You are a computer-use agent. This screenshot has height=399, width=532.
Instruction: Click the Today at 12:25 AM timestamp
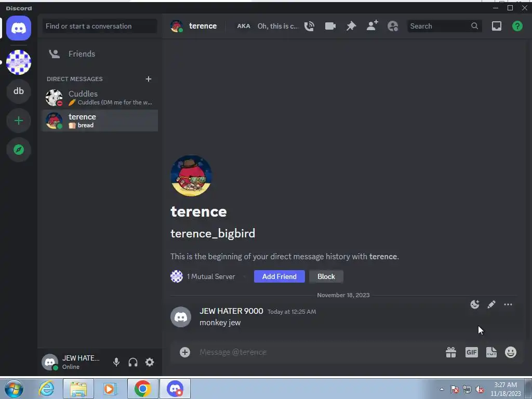291,312
